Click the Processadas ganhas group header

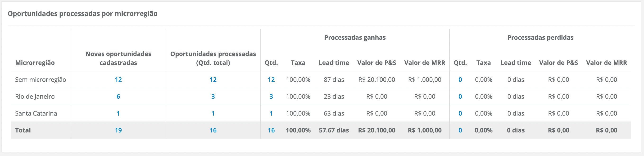pyautogui.click(x=355, y=38)
